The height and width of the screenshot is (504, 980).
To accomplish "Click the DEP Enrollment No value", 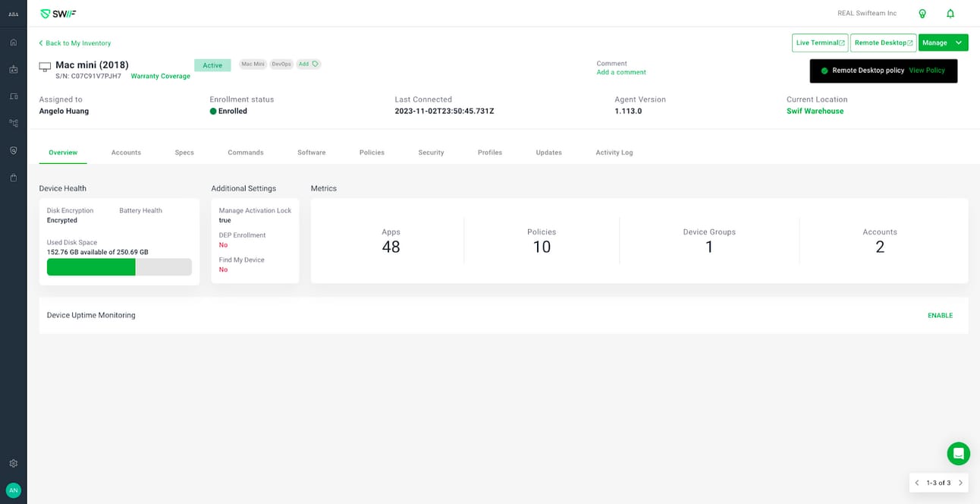I will coord(223,245).
